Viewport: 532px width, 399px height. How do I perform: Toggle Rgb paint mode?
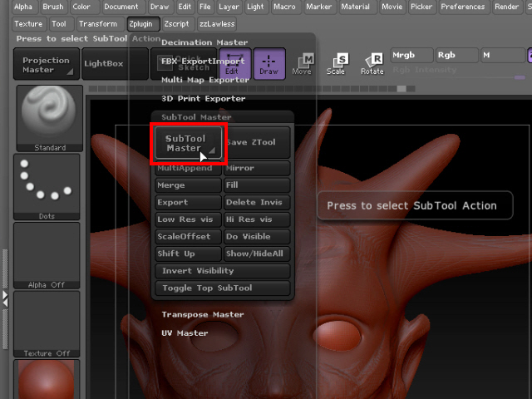[x=456, y=56]
